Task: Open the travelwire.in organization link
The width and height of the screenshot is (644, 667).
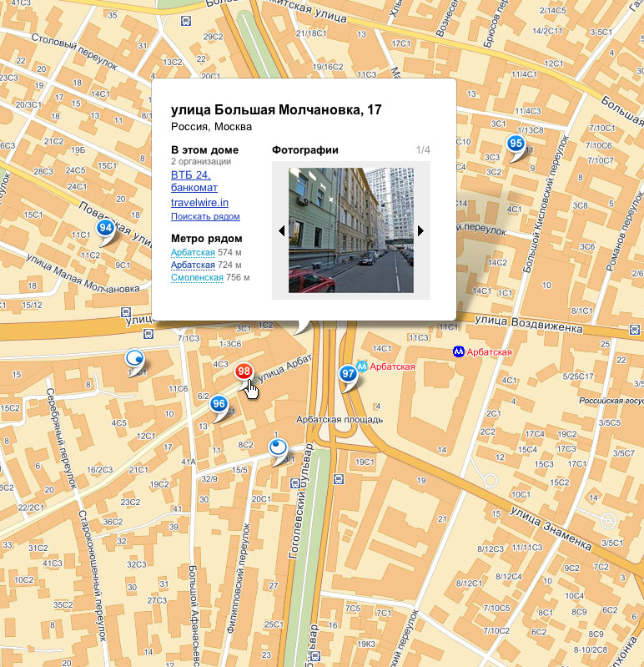Action: (x=199, y=202)
